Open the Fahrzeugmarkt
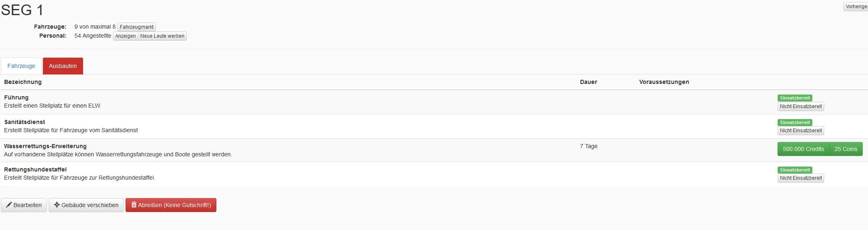This screenshot has width=868, height=230. (137, 27)
